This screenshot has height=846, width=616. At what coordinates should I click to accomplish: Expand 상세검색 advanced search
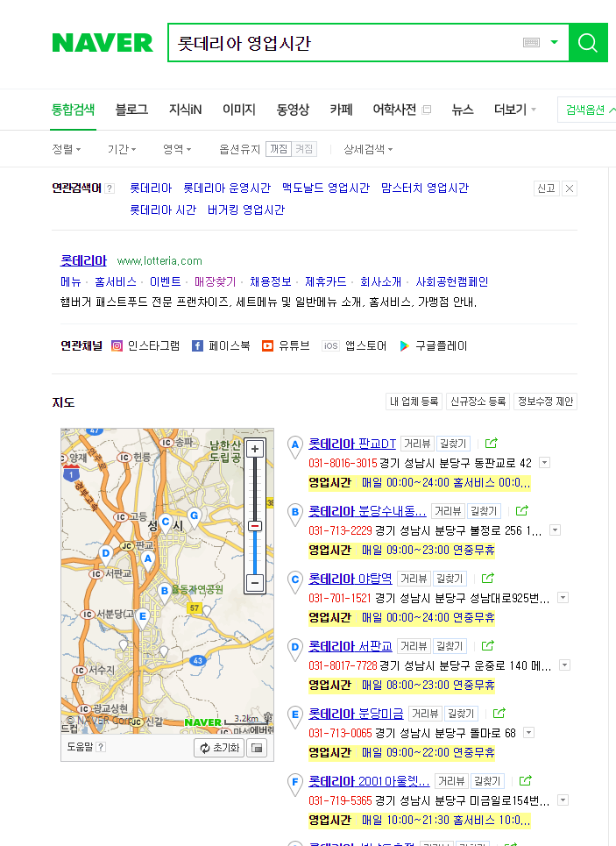[x=368, y=149]
